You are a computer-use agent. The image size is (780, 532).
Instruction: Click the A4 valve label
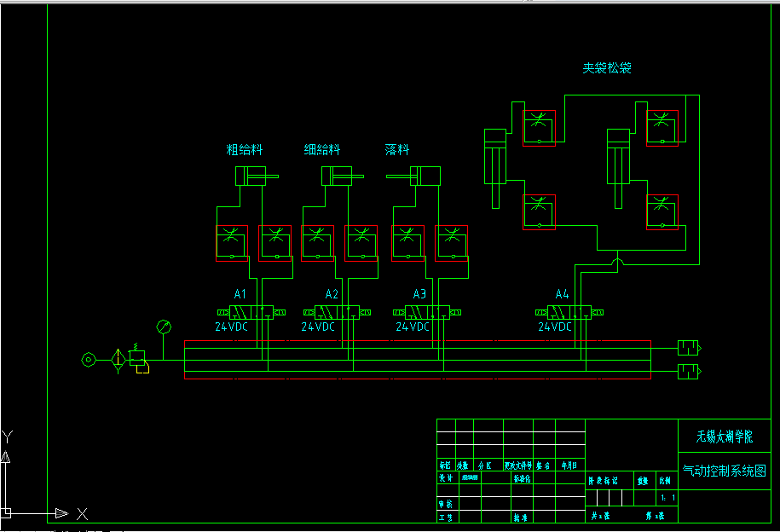tap(562, 293)
